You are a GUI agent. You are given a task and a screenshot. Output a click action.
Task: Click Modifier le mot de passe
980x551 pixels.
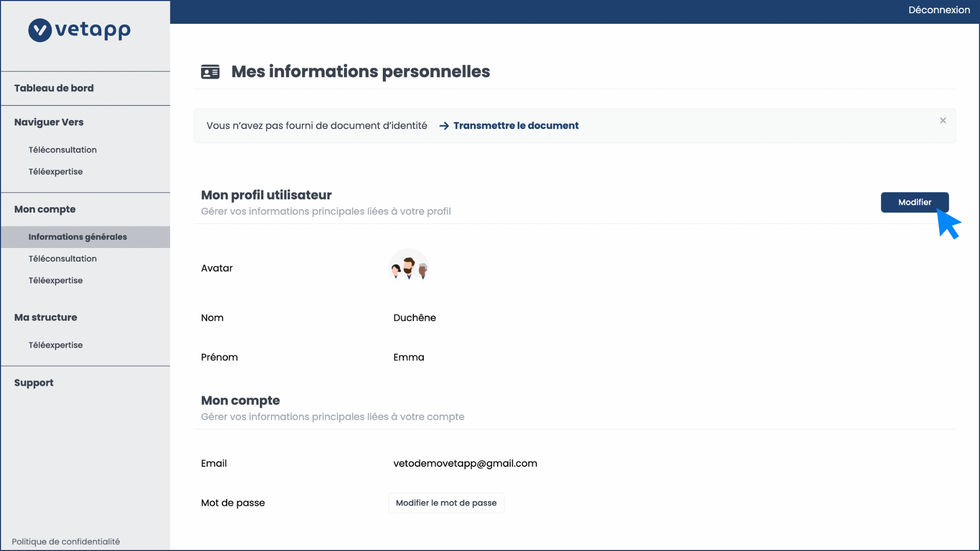[x=446, y=503]
